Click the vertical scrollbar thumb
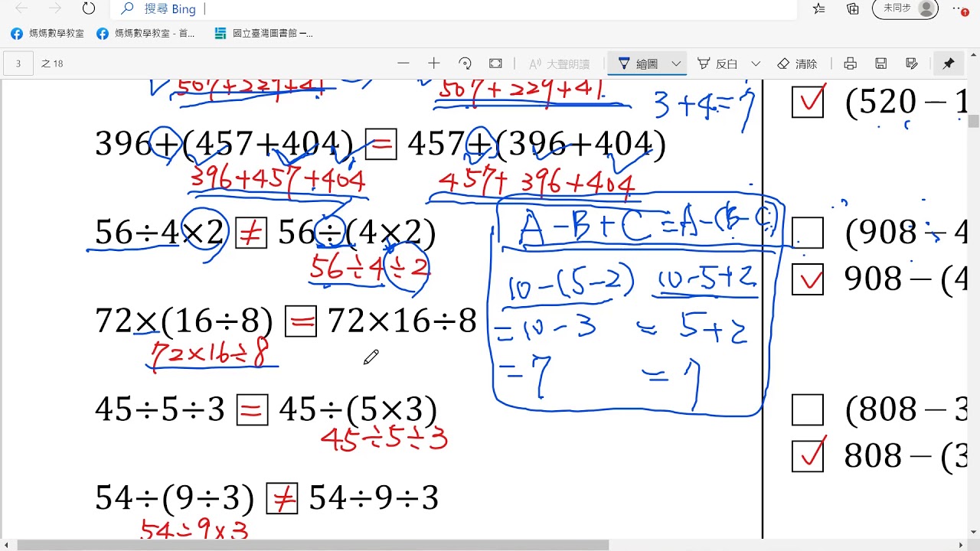Viewport: 980px width, 551px height. [x=974, y=121]
